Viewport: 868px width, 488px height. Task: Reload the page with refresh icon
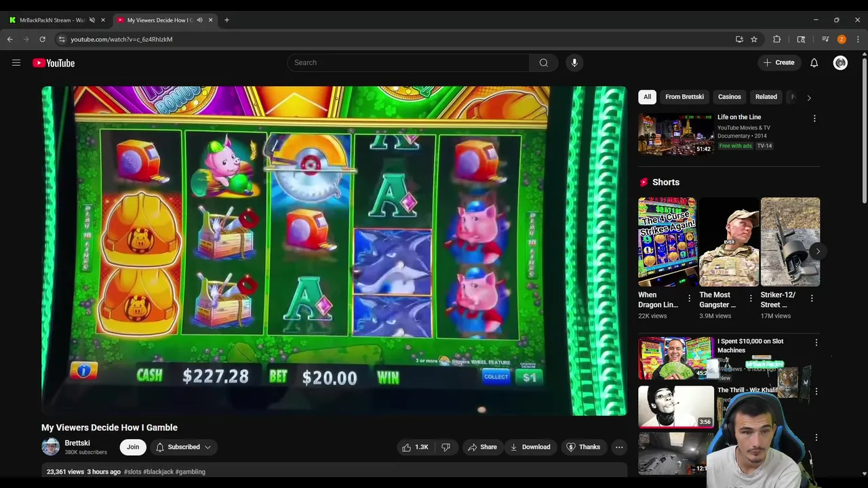[x=42, y=39]
